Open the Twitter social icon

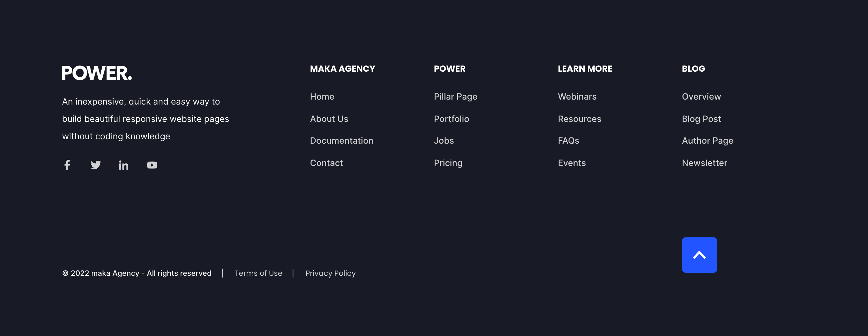pyautogui.click(x=96, y=165)
